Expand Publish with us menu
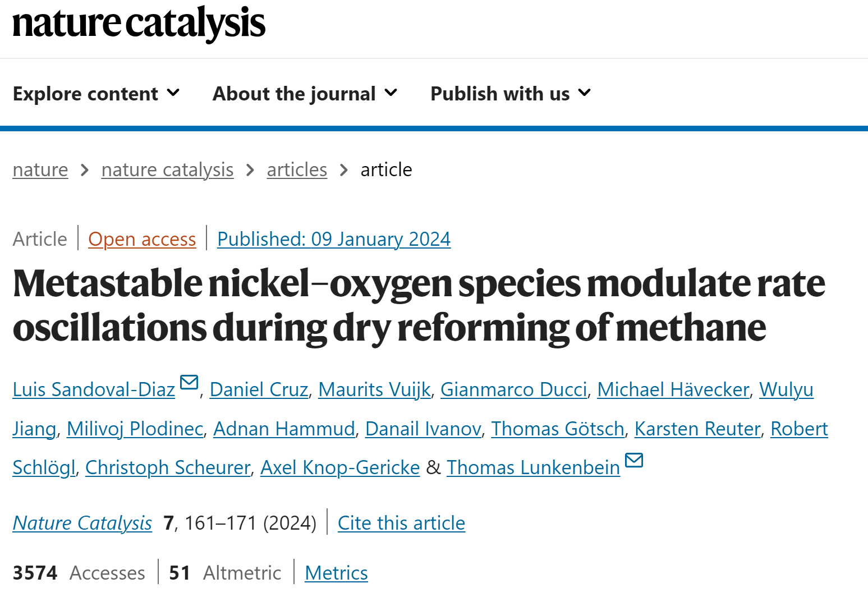Viewport: 868px width, 597px height. [x=511, y=94]
